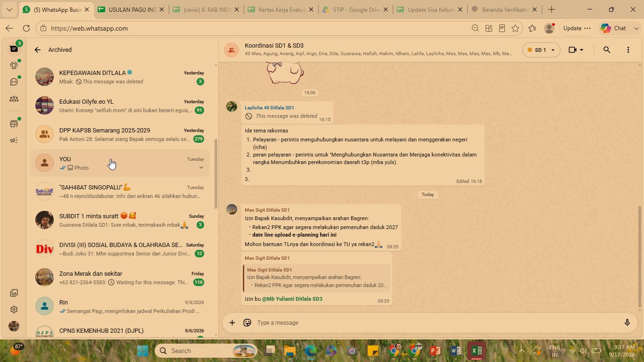The width and height of the screenshot is (644, 362).
Task: Click the back arrow next to Archived
Action: click(37, 49)
